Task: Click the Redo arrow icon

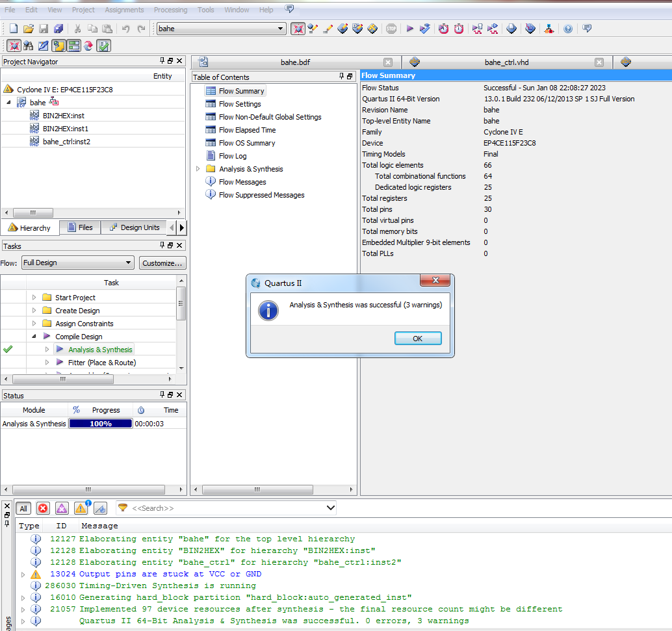Action: [x=141, y=29]
